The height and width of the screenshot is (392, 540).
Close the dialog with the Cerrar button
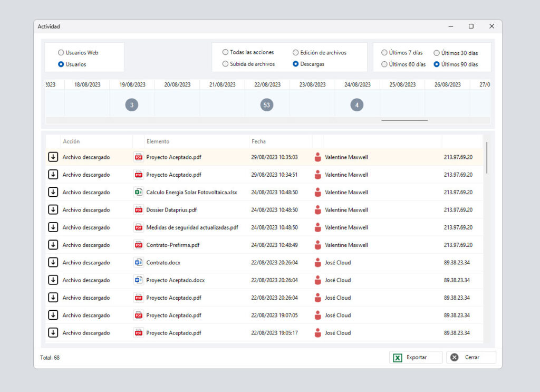tap(471, 357)
